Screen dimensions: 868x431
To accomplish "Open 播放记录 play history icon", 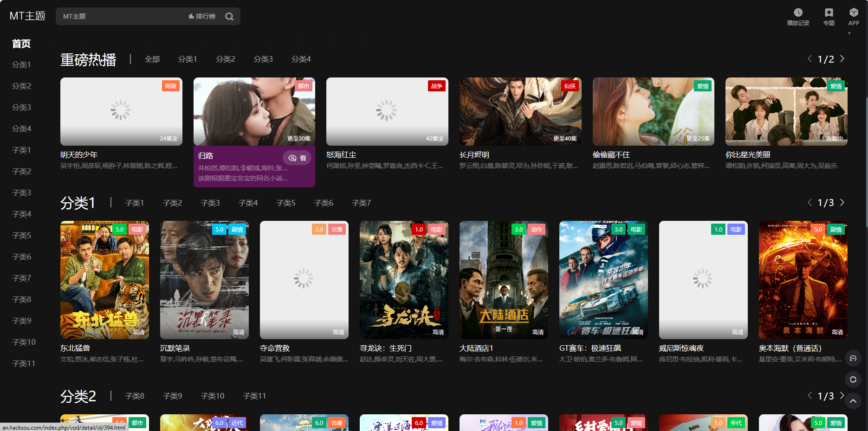I will (x=798, y=17).
